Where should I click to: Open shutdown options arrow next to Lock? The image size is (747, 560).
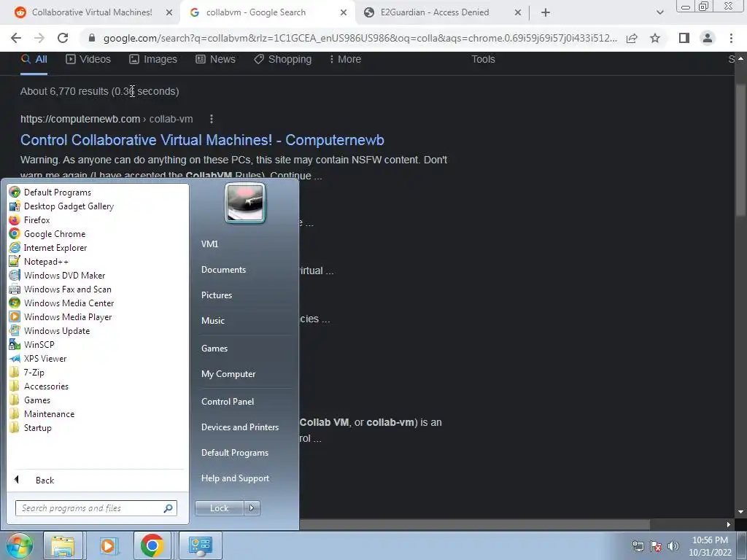pyautogui.click(x=252, y=508)
